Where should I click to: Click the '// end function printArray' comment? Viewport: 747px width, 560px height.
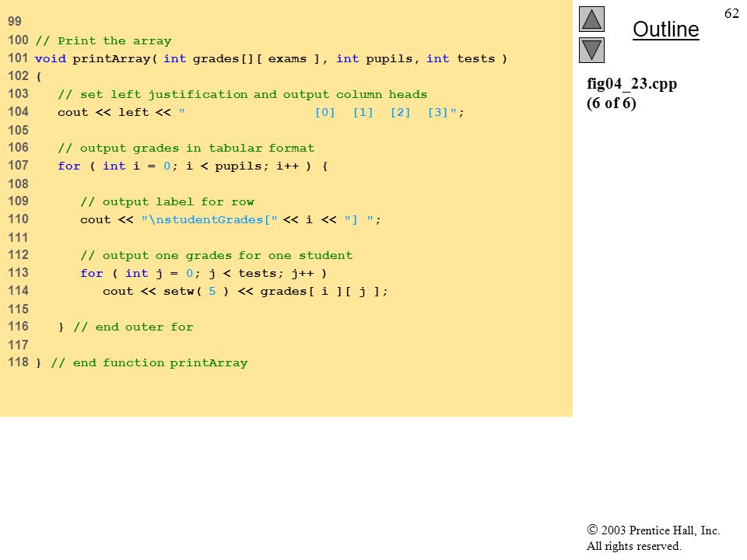coord(149,363)
